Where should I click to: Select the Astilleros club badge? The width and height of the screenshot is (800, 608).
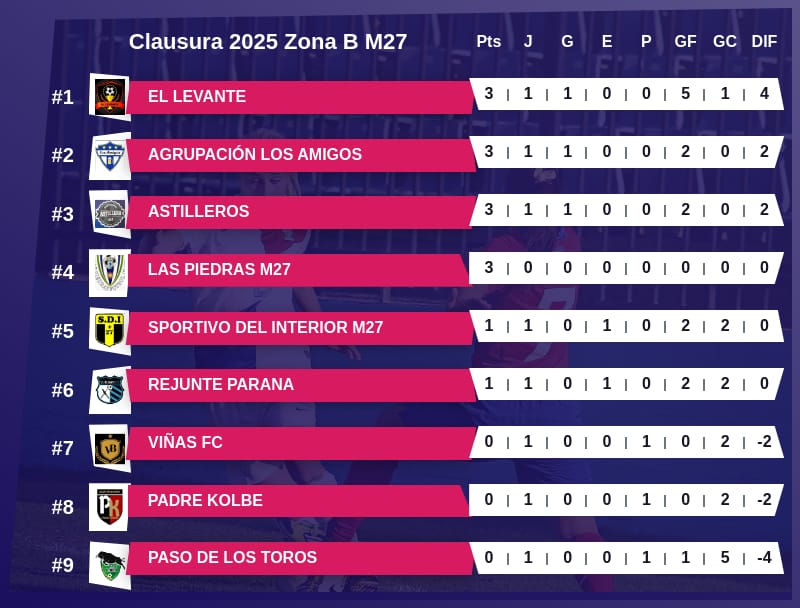[109, 213]
